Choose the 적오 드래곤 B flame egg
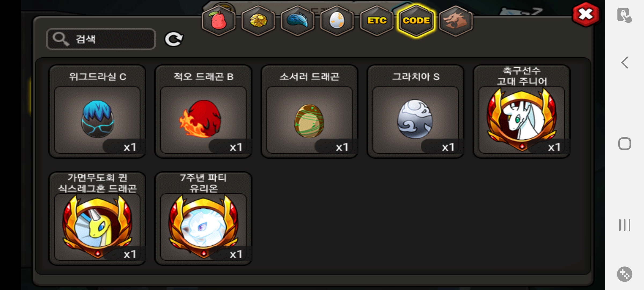The height and width of the screenshot is (290, 644). (203, 111)
